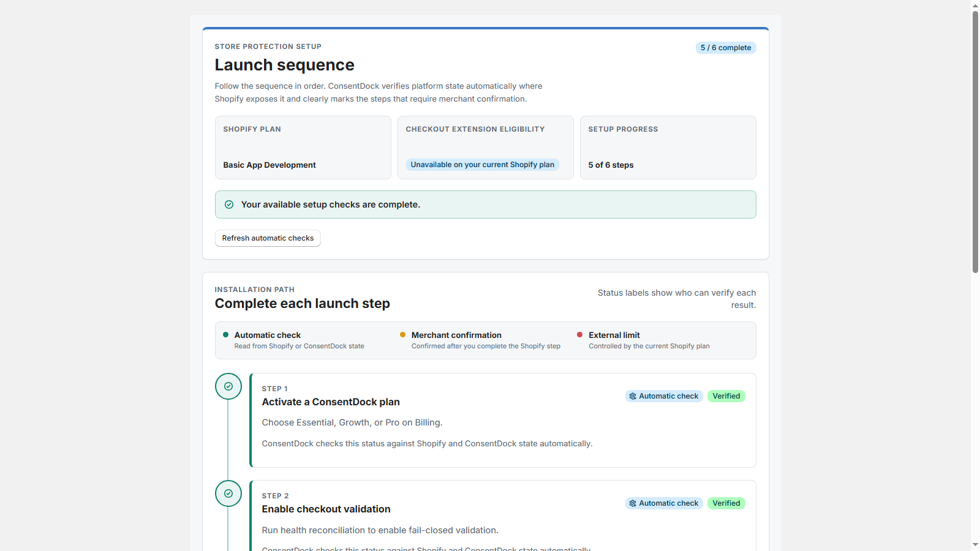980x551 pixels.
Task: Click the scrollbar down arrow
Action: point(975,545)
